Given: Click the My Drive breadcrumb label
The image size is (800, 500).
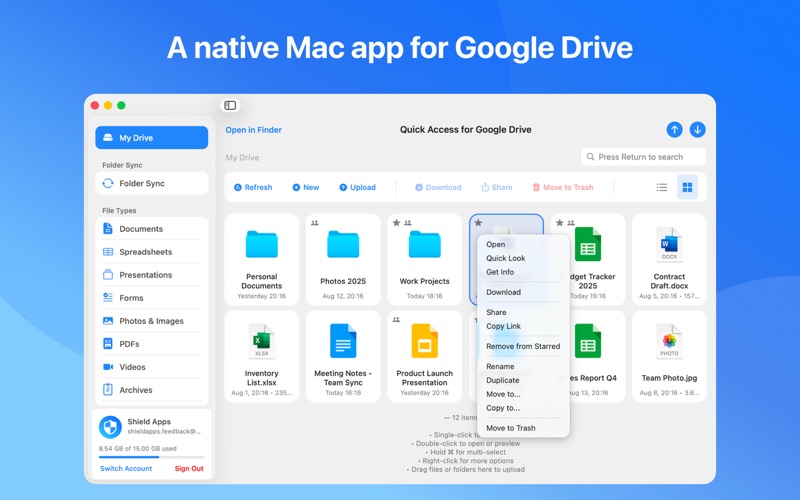Looking at the screenshot, I should [x=242, y=158].
